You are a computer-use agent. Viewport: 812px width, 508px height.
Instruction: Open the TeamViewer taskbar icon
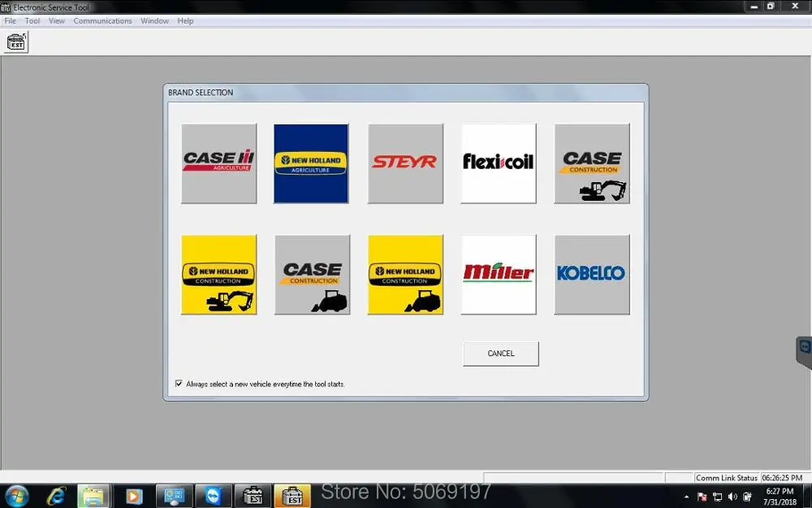[x=214, y=497]
